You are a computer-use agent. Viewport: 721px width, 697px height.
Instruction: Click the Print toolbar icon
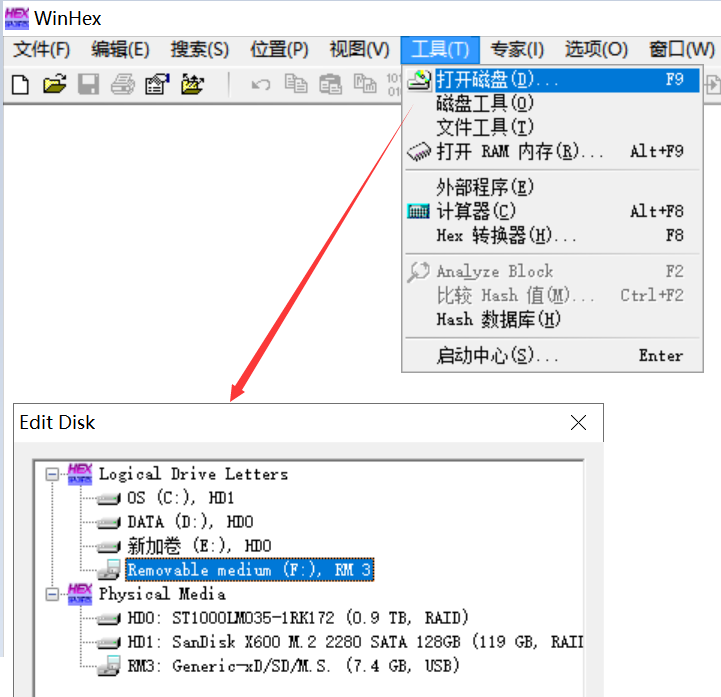[123, 85]
